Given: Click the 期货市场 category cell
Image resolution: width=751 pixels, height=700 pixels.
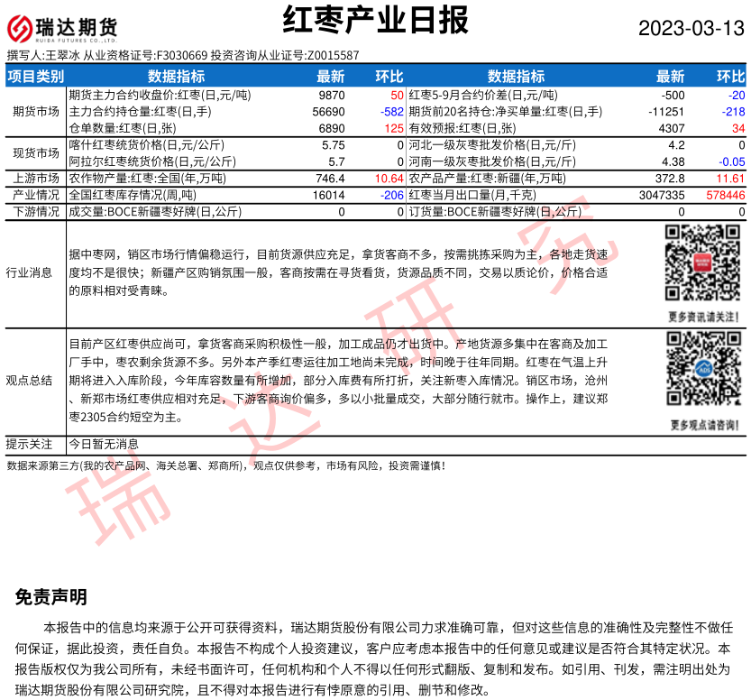Looking at the screenshot, I should click(x=35, y=112).
